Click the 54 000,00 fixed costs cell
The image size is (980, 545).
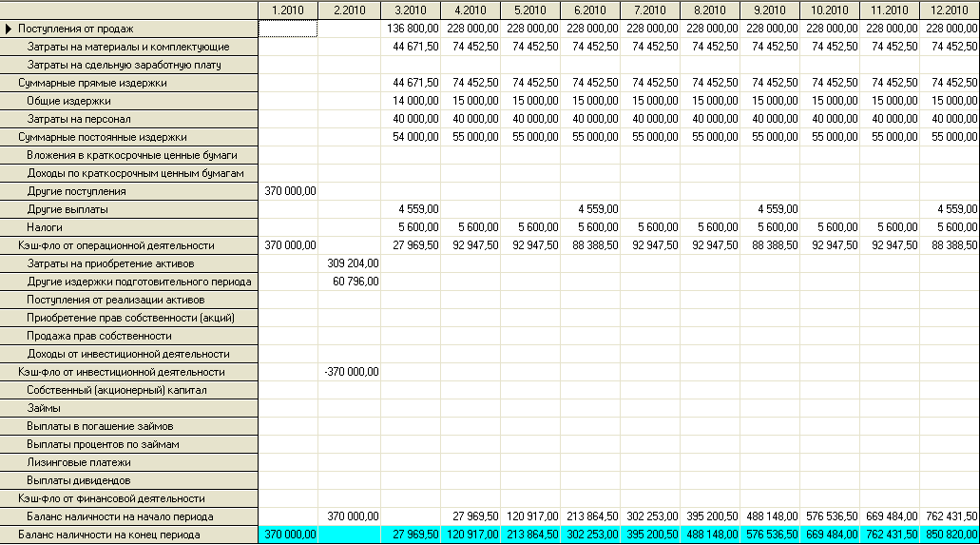(411, 138)
